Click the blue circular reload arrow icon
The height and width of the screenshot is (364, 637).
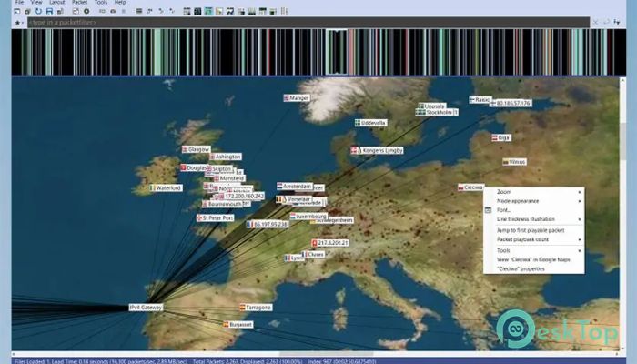pyautogui.click(x=38, y=11)
